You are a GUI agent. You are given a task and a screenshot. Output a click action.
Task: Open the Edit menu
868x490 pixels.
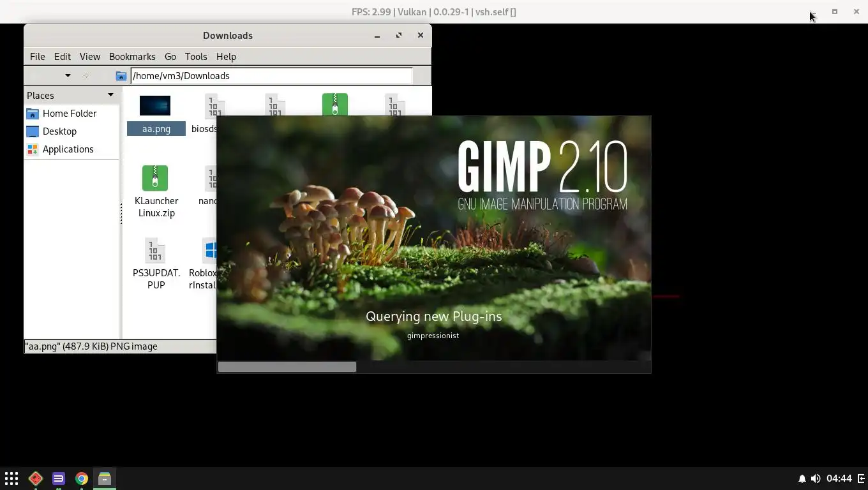tap(63, 56)
